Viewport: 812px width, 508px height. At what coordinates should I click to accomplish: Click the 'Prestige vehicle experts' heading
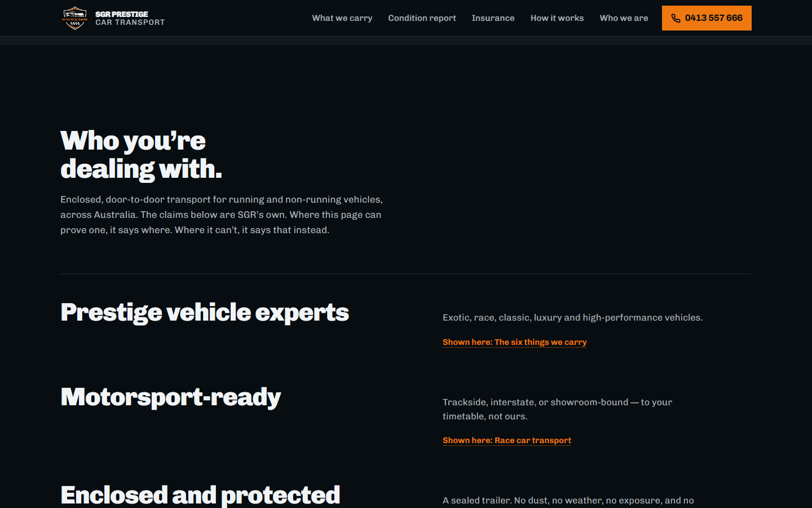(205, 312)
